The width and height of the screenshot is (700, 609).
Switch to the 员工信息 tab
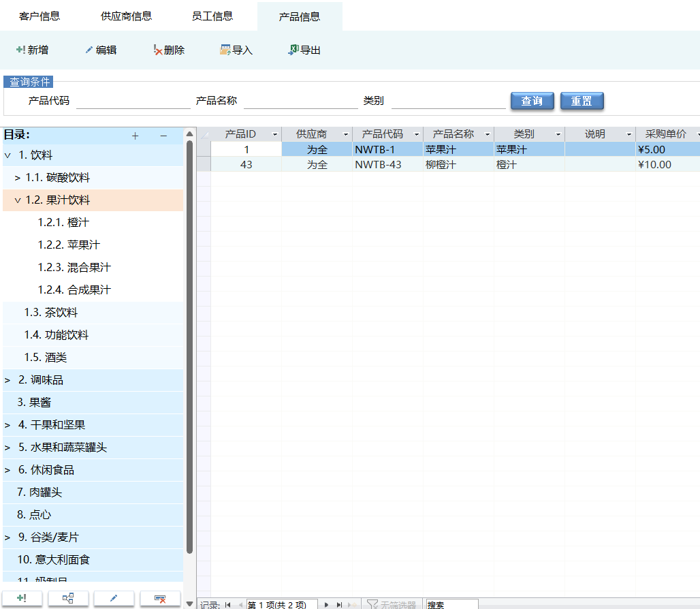[212, 16]
